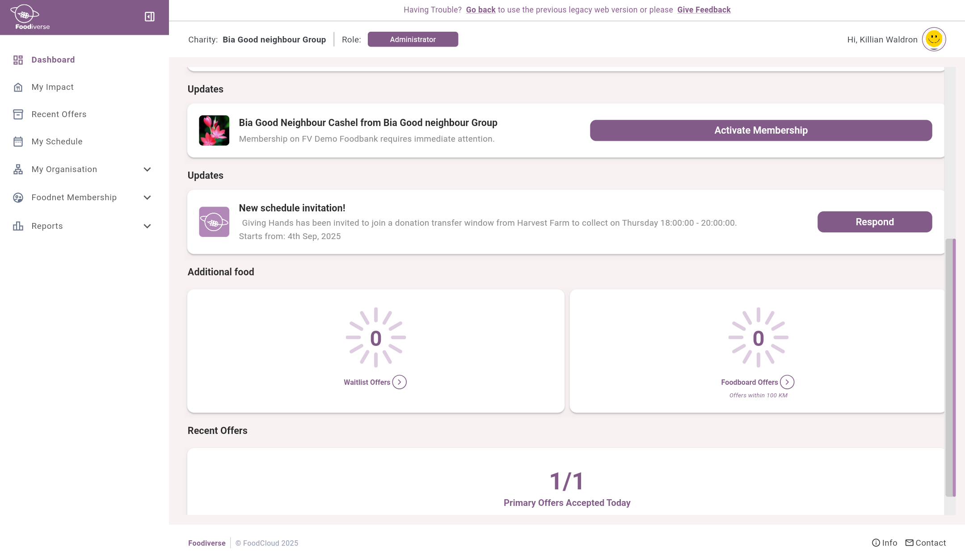The width and height of the screenshot is (965, 560).
Task: Click the vertical page scrollbar
Action: click(950, 366)
